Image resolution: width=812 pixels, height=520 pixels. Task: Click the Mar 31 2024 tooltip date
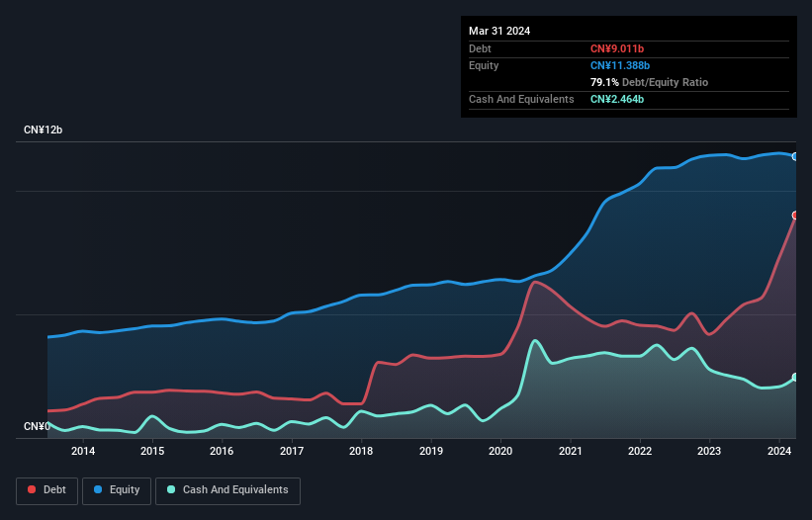click(499, 31)
